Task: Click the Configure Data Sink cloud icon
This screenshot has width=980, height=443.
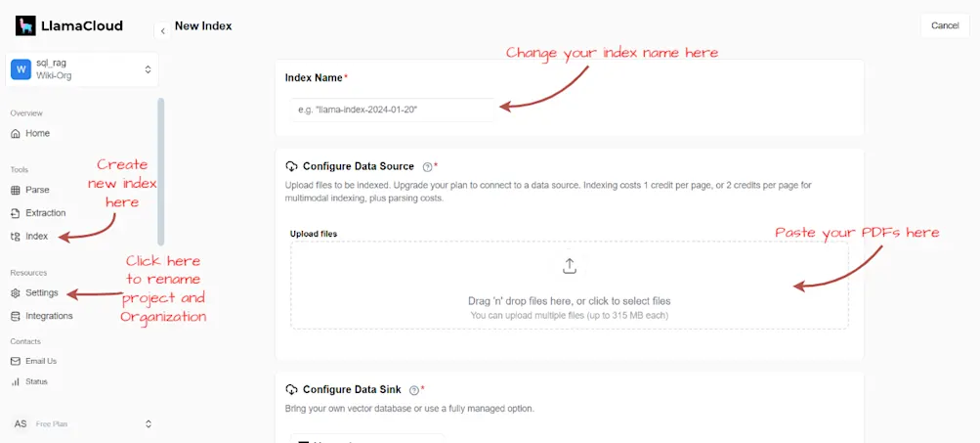Action: point(291,390)
